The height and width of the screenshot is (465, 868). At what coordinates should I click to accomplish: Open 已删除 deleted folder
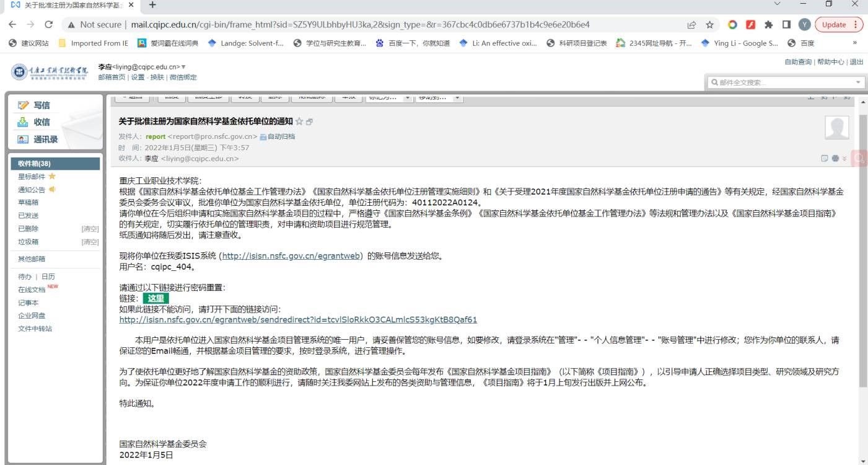click(x=28, y=228)
